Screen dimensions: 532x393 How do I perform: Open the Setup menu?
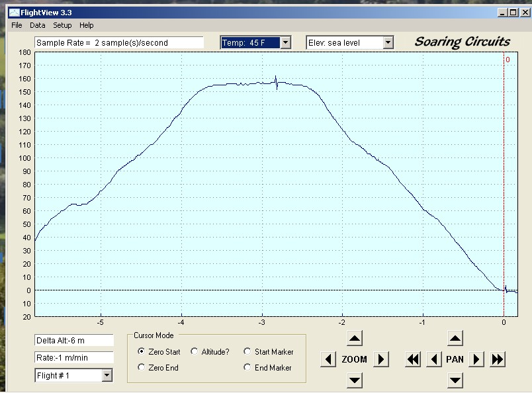[62, 25]
